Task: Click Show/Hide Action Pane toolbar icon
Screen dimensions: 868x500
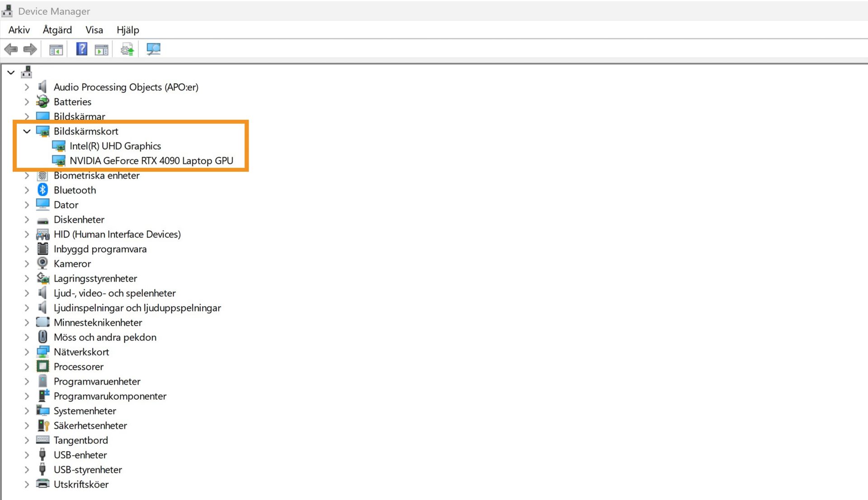Action: [101, 50]
